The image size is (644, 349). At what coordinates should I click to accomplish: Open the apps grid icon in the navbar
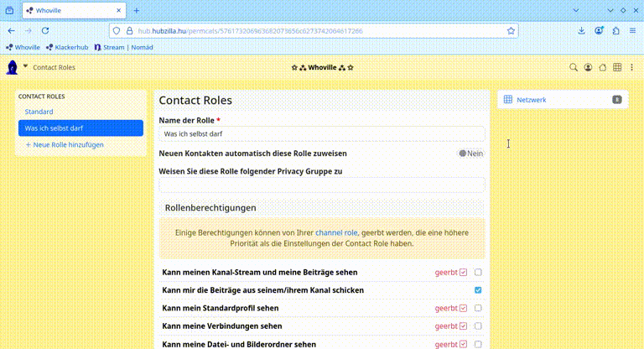coord(617,67)
